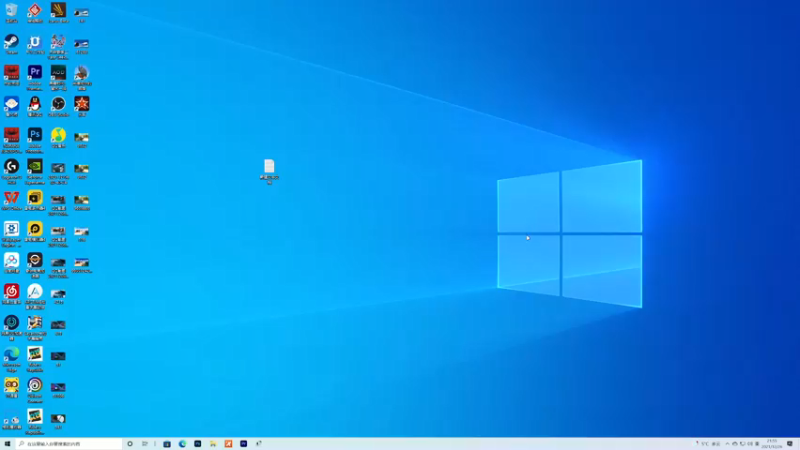Viewport: 800px width, 450px height.
Task: Select the OBS Studio desktop shortcut
Action: pos(58,107)
